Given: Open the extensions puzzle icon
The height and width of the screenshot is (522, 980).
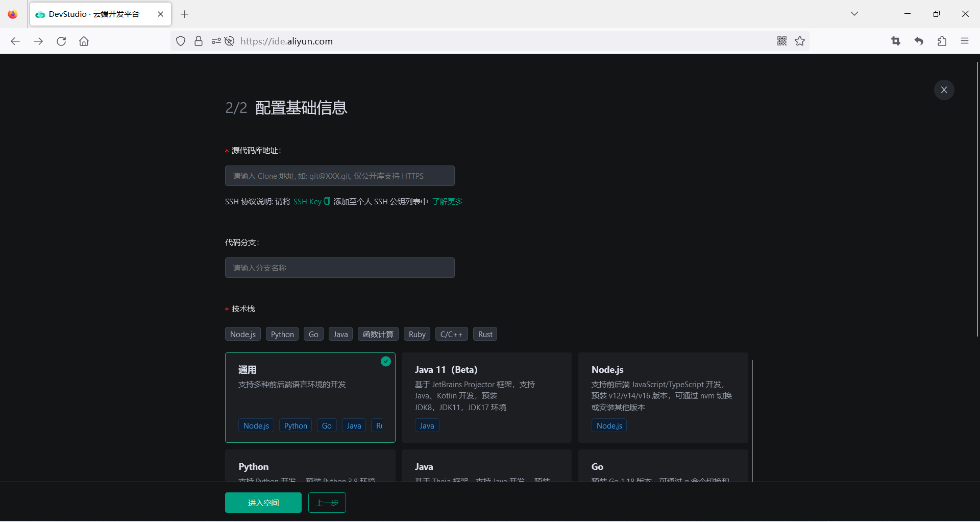Looking at the screenshot, I should [942, 41].
